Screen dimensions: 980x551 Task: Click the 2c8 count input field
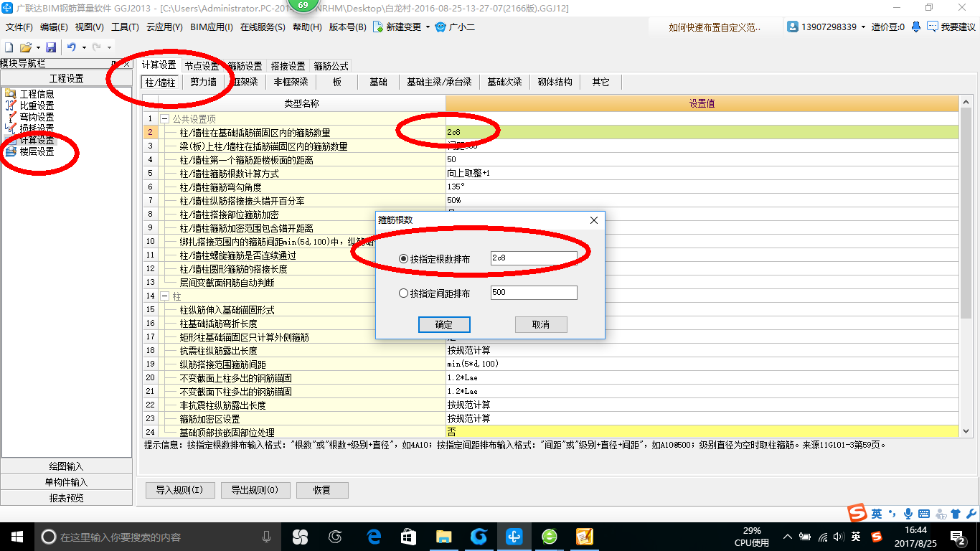[x=534, y=258]
